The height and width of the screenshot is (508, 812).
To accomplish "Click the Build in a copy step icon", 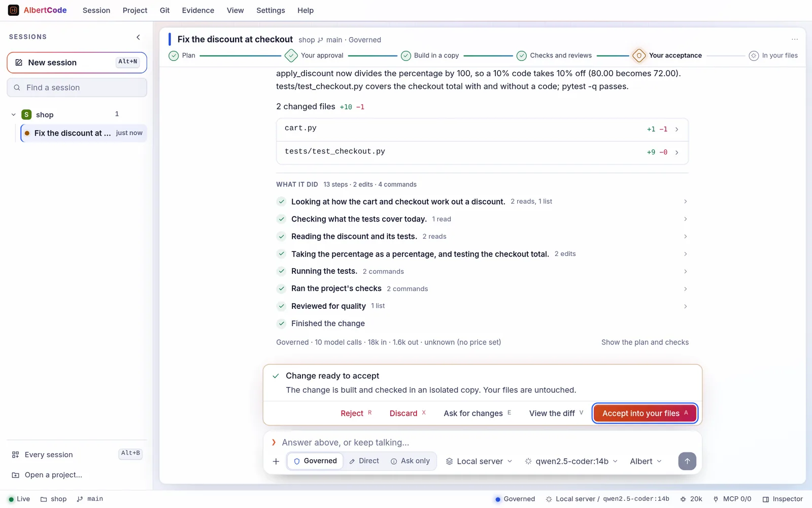I will coord(406,55).
